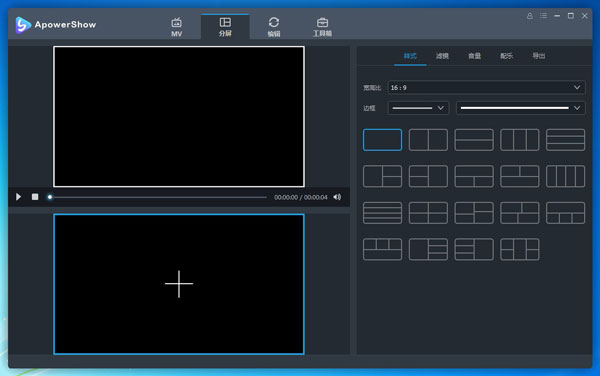The width and height of the screenshot is (600, 376).
Task: Switch to the 音量 volume tab
Action: (x=474, y=56)
